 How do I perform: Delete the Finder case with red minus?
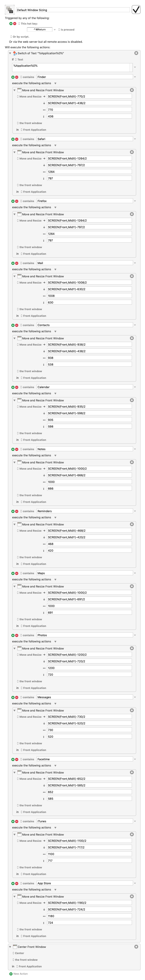pos(17,77)
